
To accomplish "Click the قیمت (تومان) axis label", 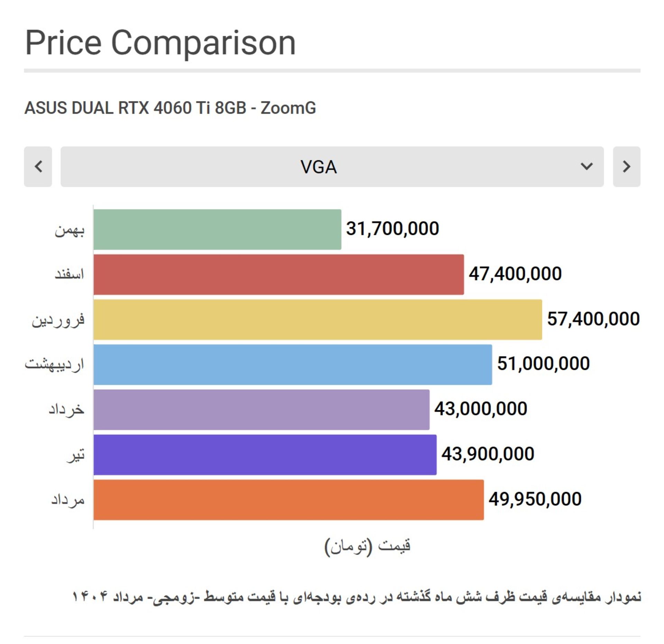I will pyautogui.click(x=367, y=546).
